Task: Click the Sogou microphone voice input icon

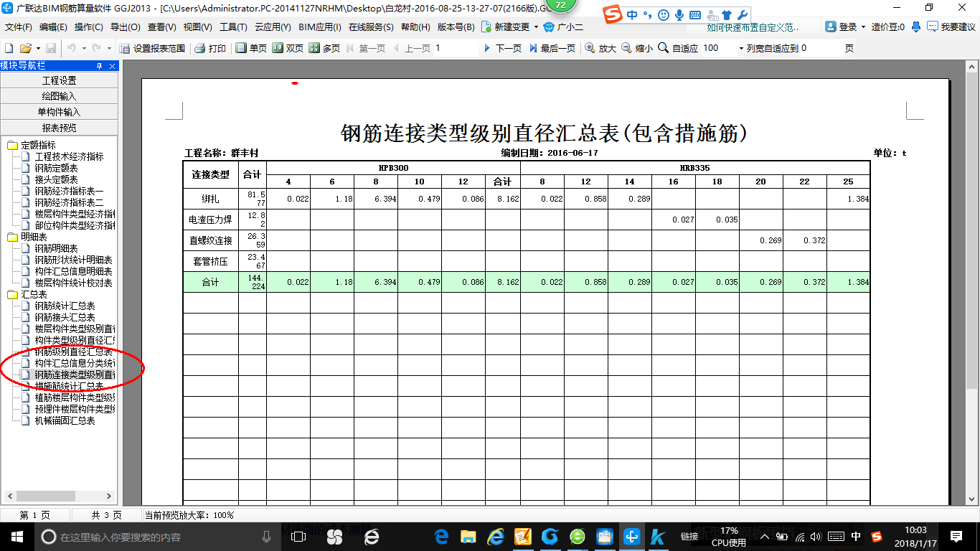Action: [679, 15]
